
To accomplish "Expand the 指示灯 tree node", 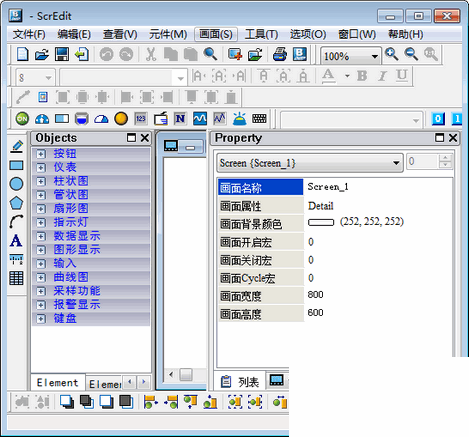I will [x=41, y=222].
